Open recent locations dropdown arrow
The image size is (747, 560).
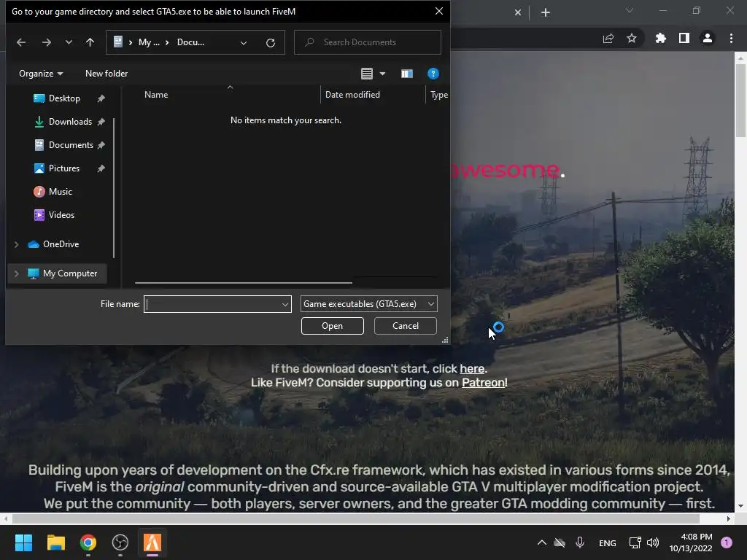[69, 42]
